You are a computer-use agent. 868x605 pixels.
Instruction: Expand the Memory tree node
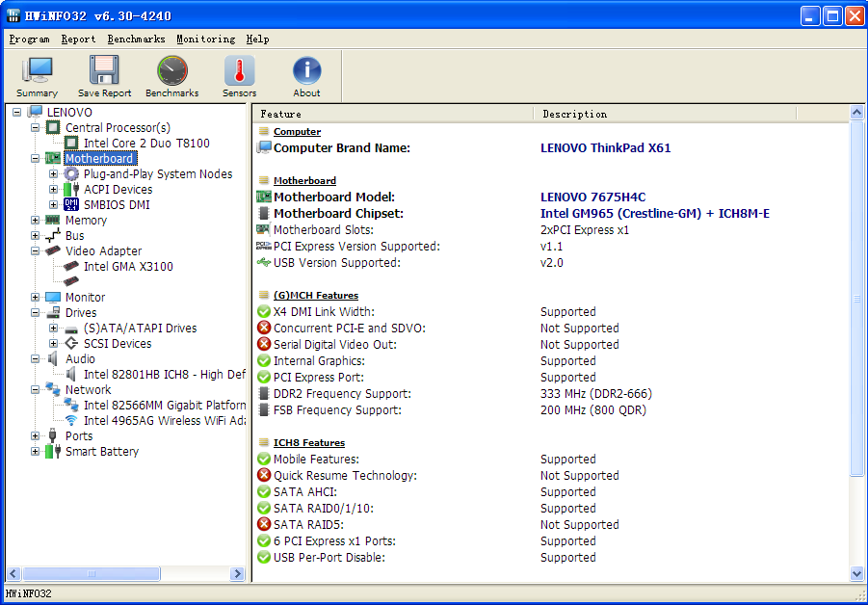coord(35,220)
